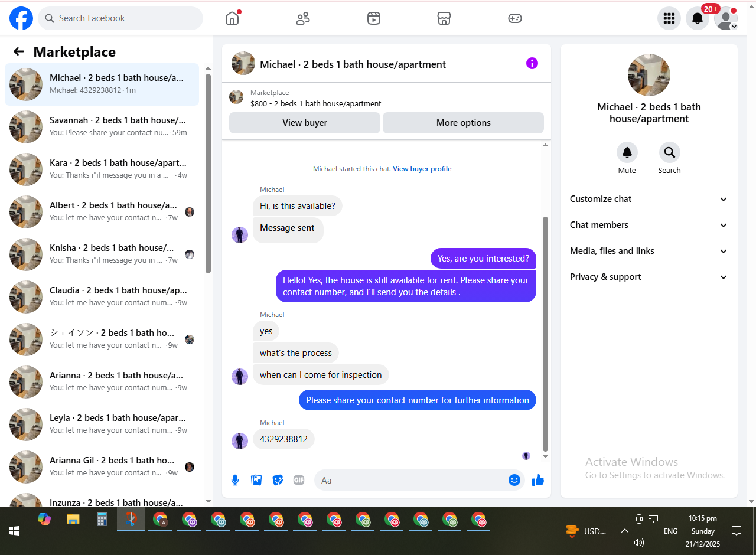Open Savannah's conversation in the chat list

click(102, 127)
